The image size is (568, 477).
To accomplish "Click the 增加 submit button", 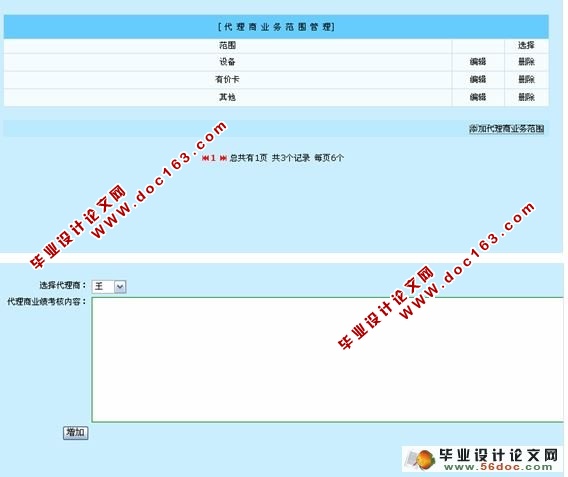I will [75, 432].
